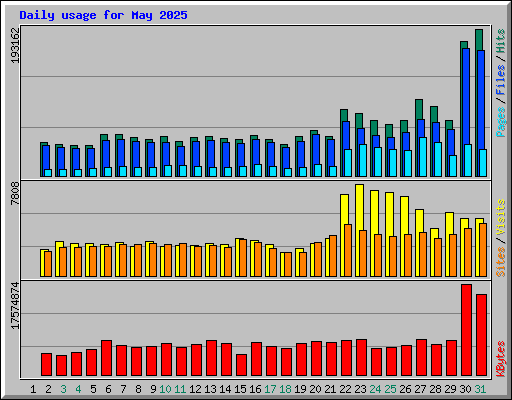Click the cyan Pages legend label
This screenshot has height=400, width=512.
[501, 122]
